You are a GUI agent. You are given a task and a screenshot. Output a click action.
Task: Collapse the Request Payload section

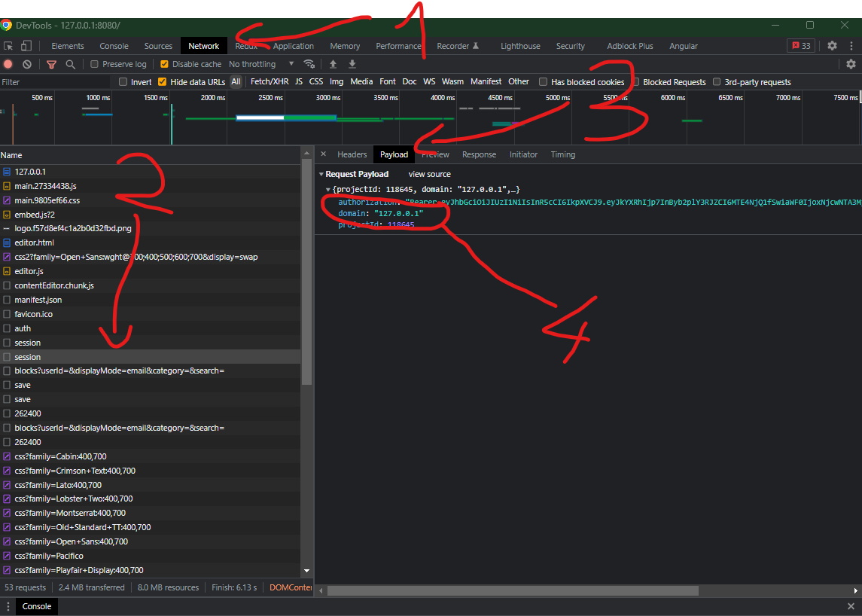pos(321,173)
